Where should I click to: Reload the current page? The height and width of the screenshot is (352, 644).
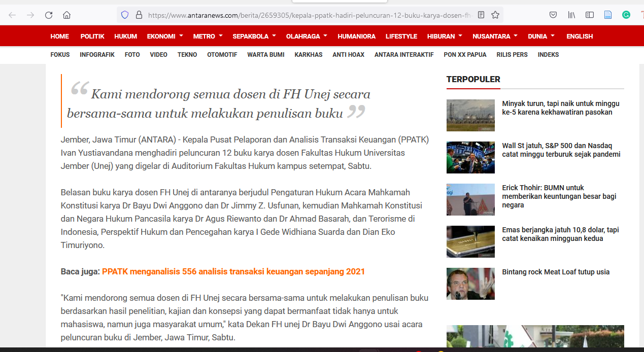point(48,15)
